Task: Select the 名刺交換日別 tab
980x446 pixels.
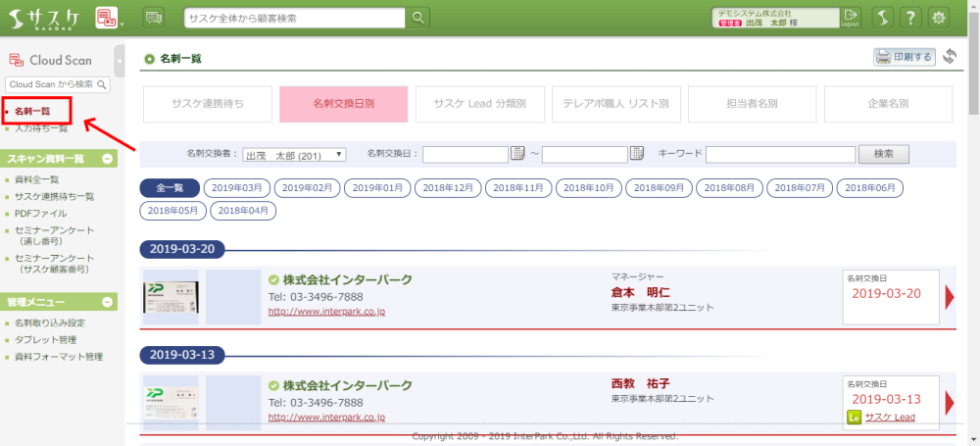Action: pyautogui.click(x=344, y=104)
